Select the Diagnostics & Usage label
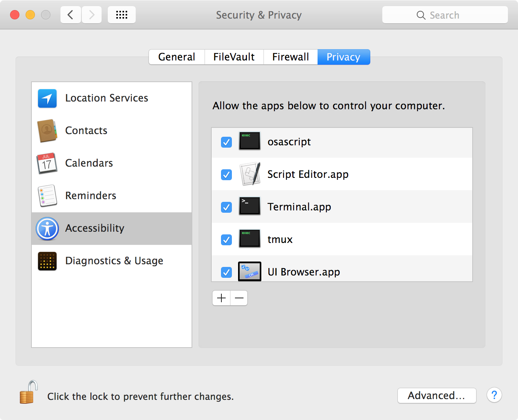Image resolution: width=518 pixels, height=420 pixels. pos(114,261)
